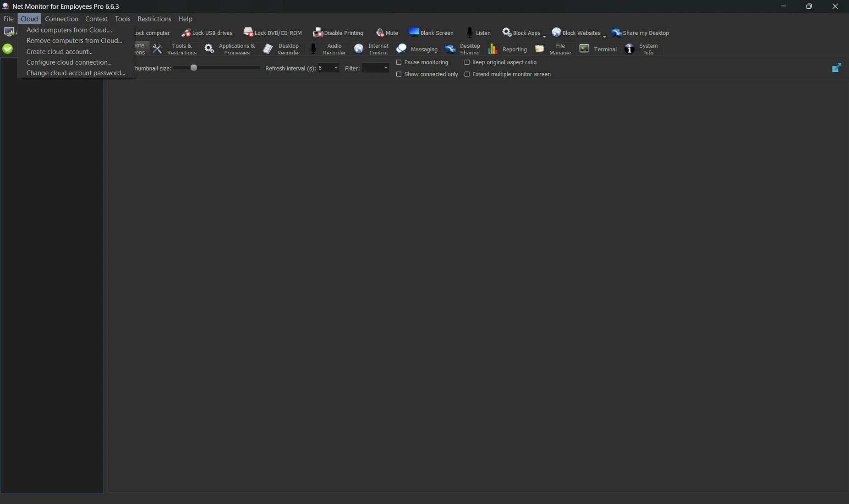Open Desktop Recorder tab
The height and width of the screenshot is (504, 849).
[x=282, y=49]
